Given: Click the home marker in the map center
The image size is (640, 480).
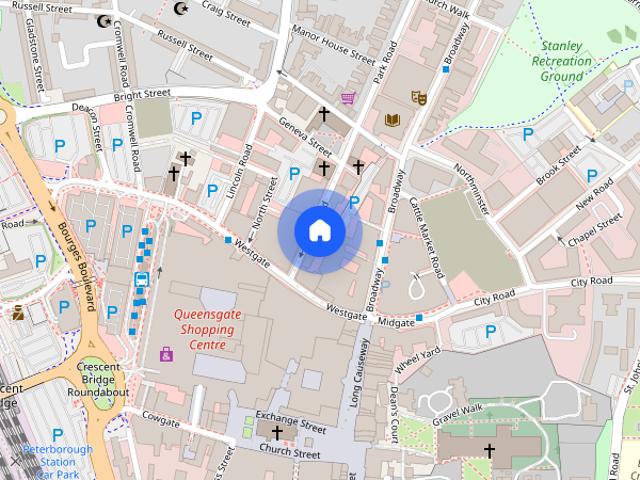Looking at the screenshot, I should coord(319,231).
